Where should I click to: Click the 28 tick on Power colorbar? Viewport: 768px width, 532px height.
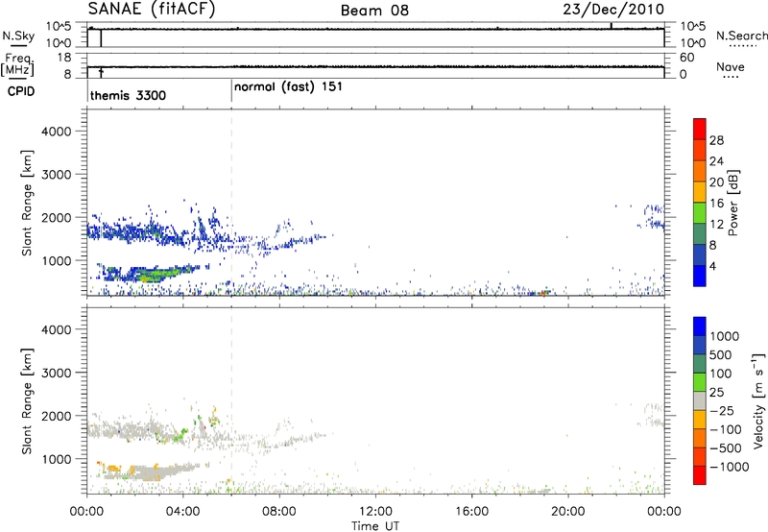click(716, 140)
